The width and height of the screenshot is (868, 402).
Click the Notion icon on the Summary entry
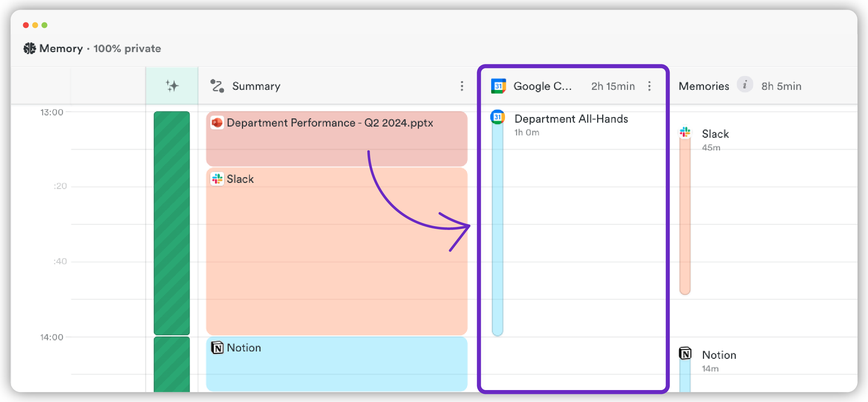tap(217, 347)
